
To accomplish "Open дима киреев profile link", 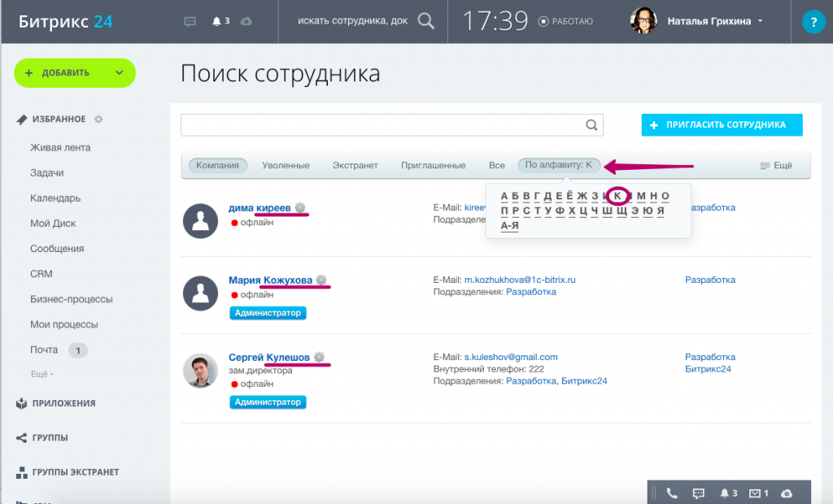I will point(259,207).
